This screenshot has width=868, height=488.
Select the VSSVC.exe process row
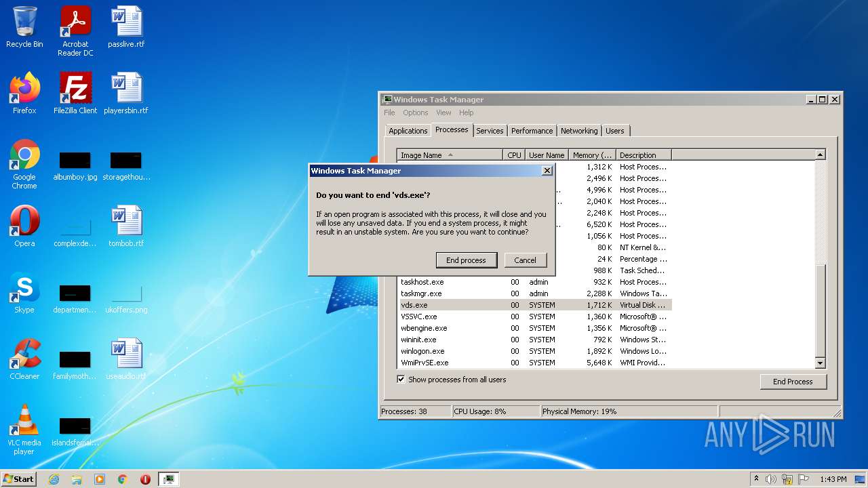534,317
